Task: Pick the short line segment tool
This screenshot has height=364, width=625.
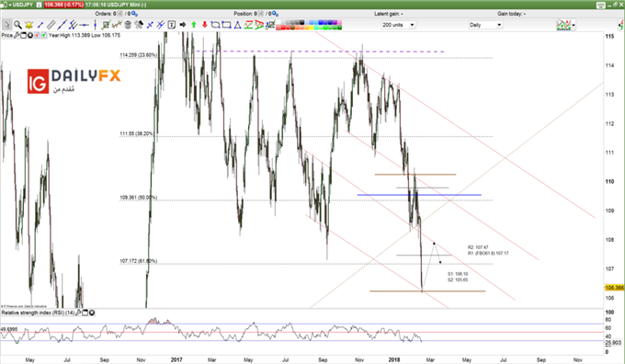Action: point(40,25)
